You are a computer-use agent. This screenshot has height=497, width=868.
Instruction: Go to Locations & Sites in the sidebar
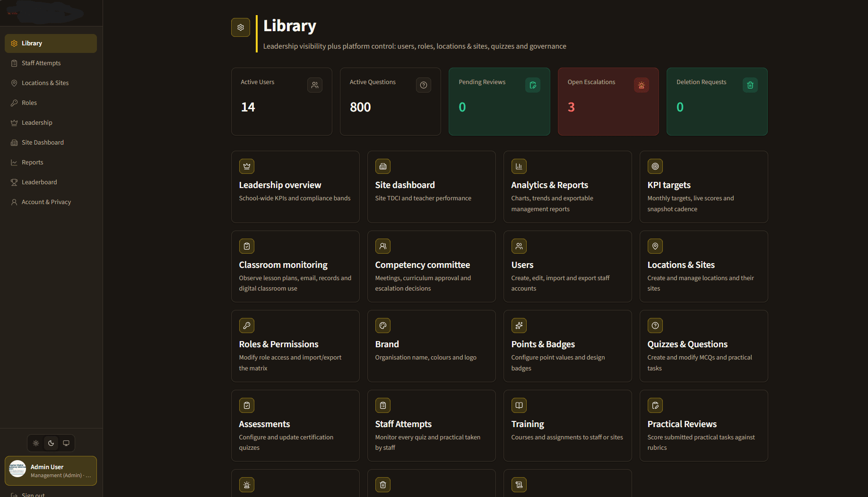[x=51, y=83]
